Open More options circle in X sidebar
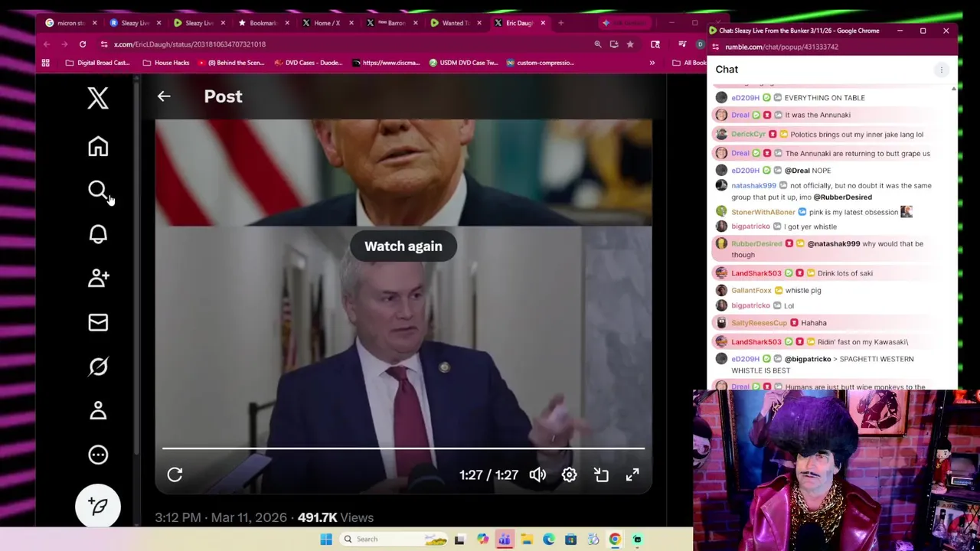Screen dimensions: 980x551 [98, 455]
